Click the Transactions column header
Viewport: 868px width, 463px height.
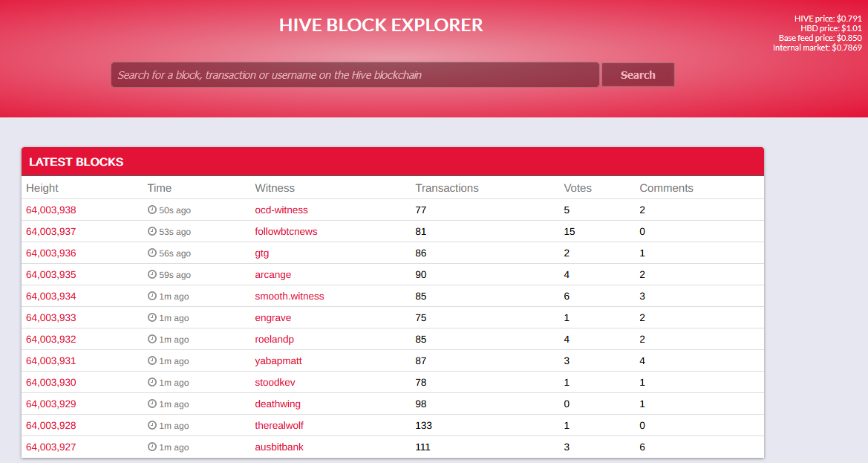447,188
